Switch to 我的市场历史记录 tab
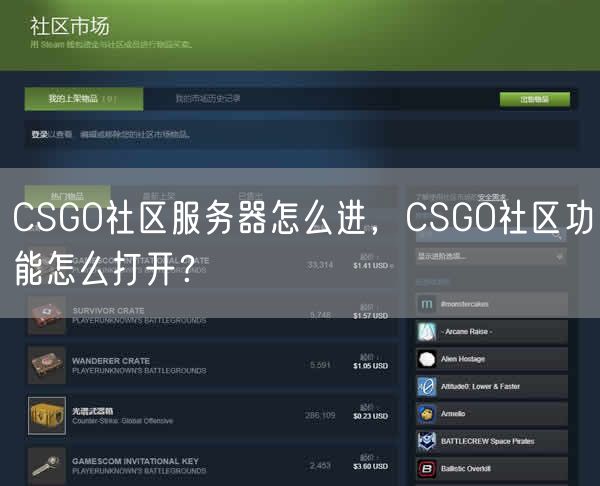Screen dimensions: 600x486 (x=208, y=99)
